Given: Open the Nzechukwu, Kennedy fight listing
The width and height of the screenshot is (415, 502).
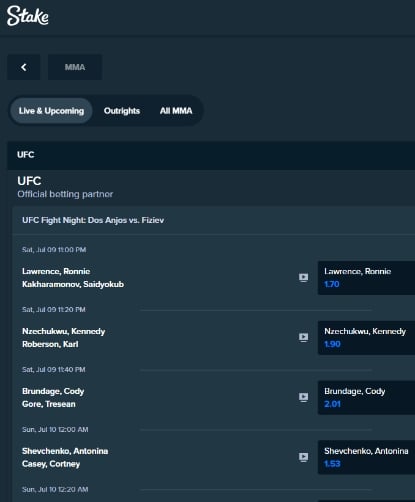Looking at the screenshot, I should click(64, 331).
